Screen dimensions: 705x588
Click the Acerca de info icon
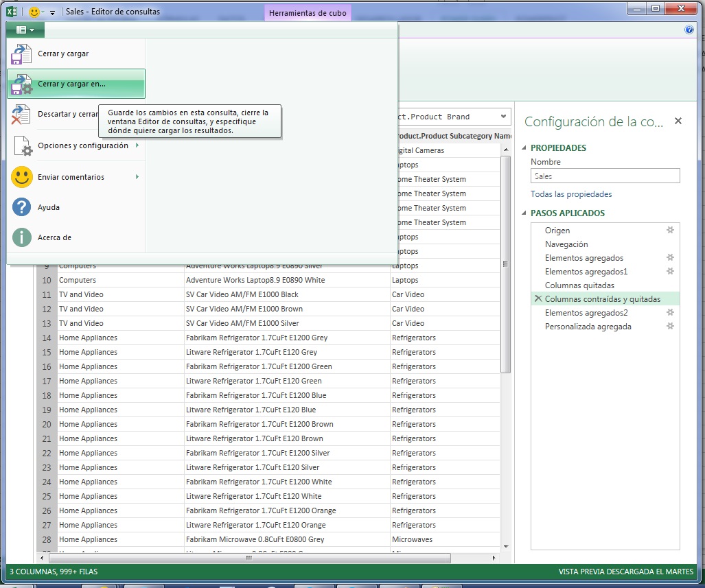(21, 237)
